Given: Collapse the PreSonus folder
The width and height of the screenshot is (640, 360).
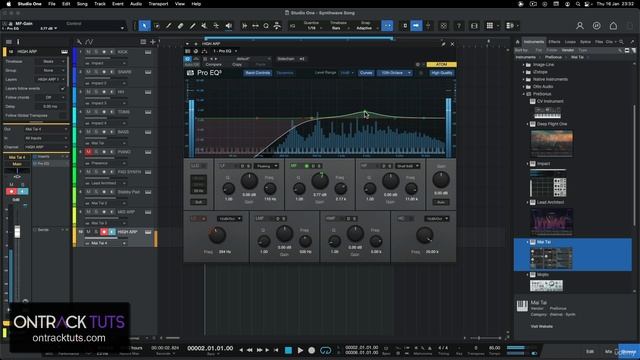Looking at the screenshot, I should [524, 94].
